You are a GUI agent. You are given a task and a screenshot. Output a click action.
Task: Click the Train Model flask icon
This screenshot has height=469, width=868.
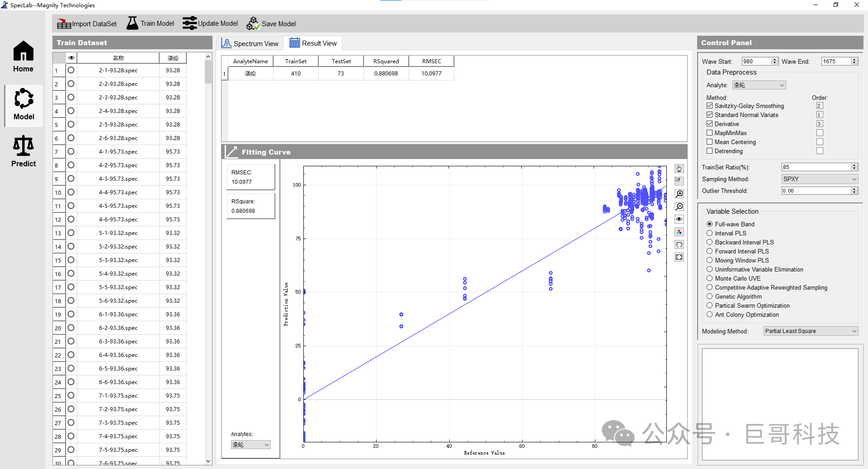coord(132,23)
